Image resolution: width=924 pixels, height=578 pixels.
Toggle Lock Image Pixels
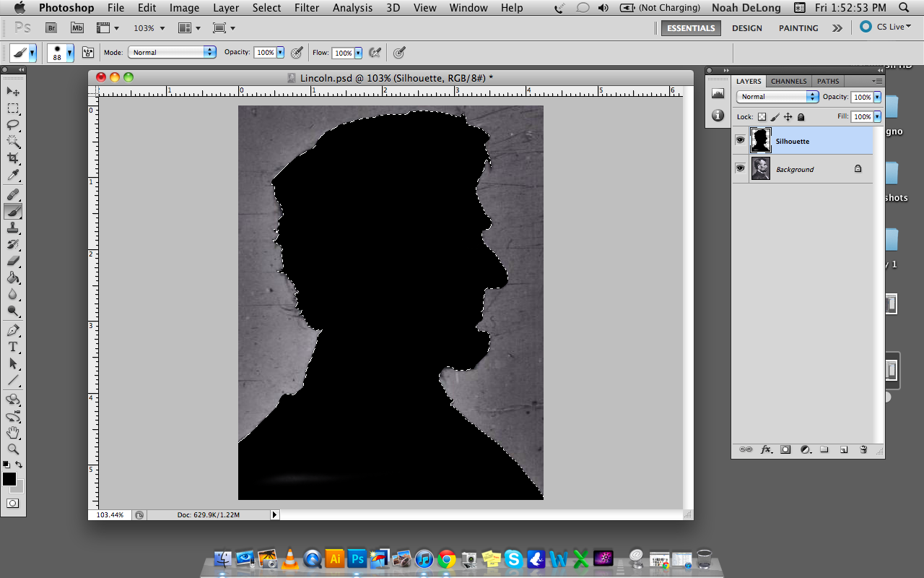pyautogui.click(x=775, y=116)
